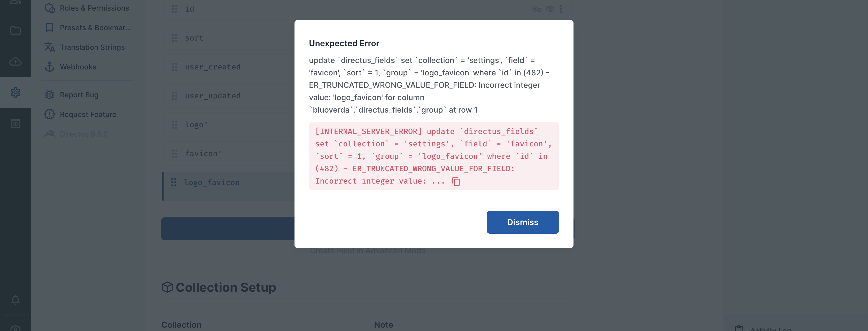Click the Request Feature link
Screen dimensions: 868x331
(x=88, y=114)
